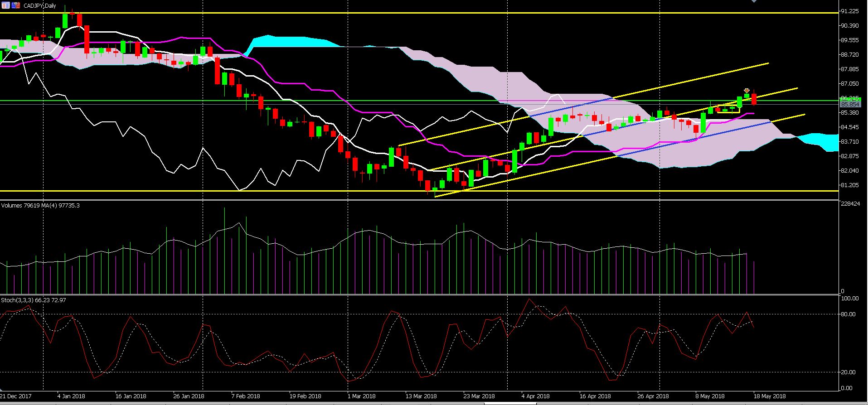Click the 26 Apr 2018 date label
The height and width of the screenshot is (405, 868).
click(653, 396)
